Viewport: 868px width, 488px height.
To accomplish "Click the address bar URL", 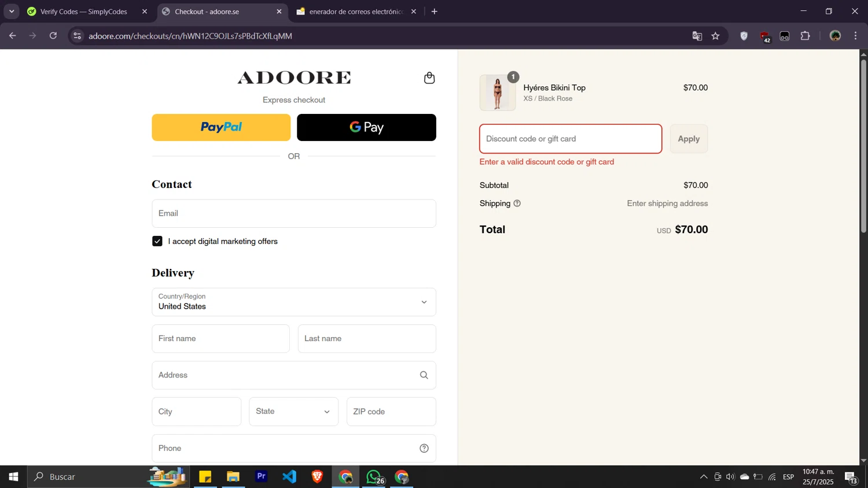I will pos(191,36).
